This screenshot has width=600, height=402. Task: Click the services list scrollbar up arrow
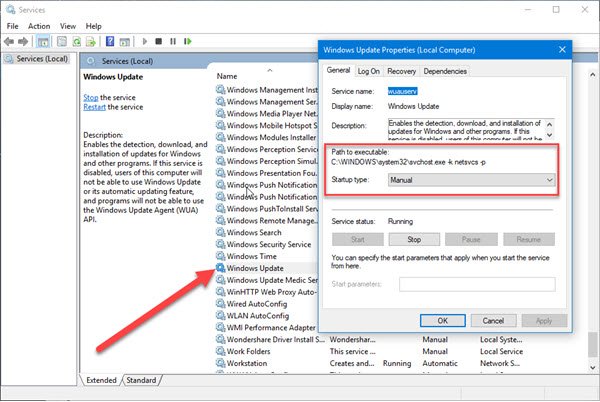pyautogui.click(x=592, y=75)
